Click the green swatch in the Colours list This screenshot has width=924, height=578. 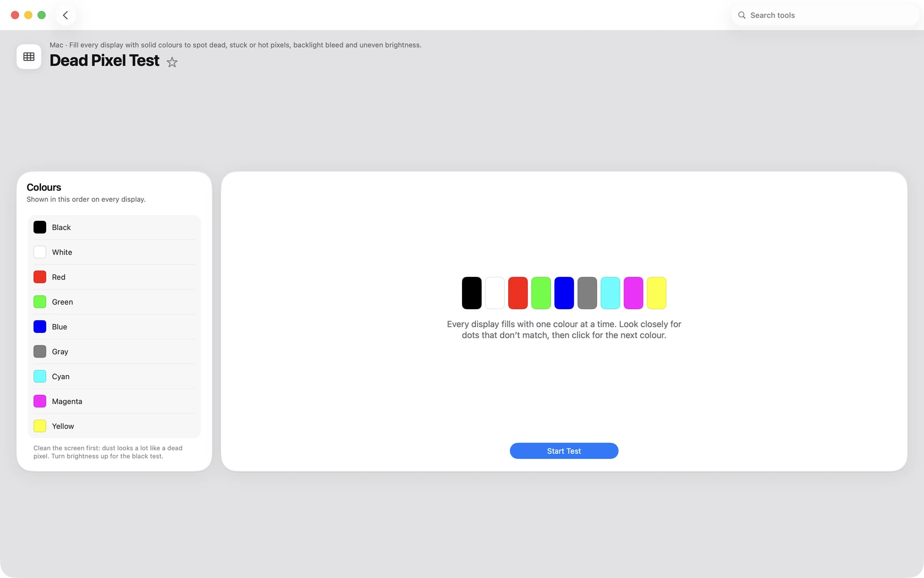(40, 302)
